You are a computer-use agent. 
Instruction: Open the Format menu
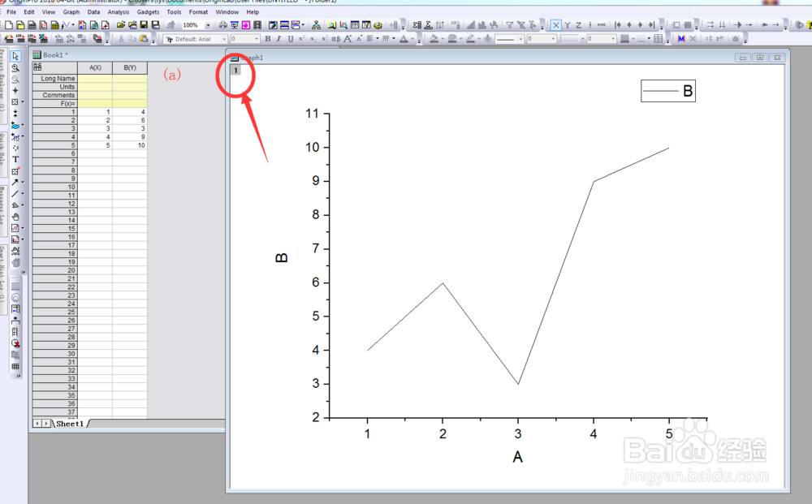pos(198,12)
